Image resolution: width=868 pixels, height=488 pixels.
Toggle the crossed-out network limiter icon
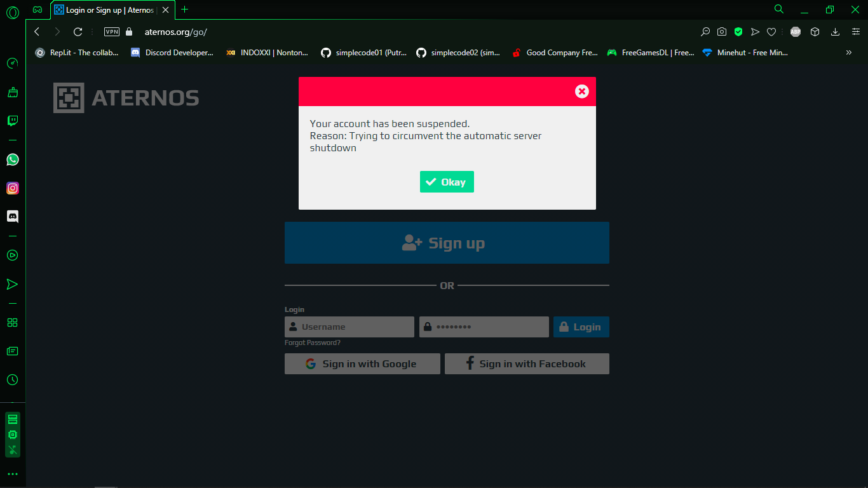pyautogui.click(x=13, y=450)
